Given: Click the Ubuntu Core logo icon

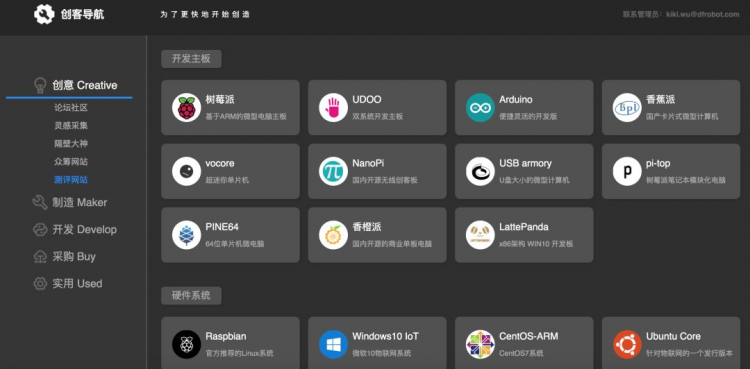Looking at the screenshot, I should [627, 344].
